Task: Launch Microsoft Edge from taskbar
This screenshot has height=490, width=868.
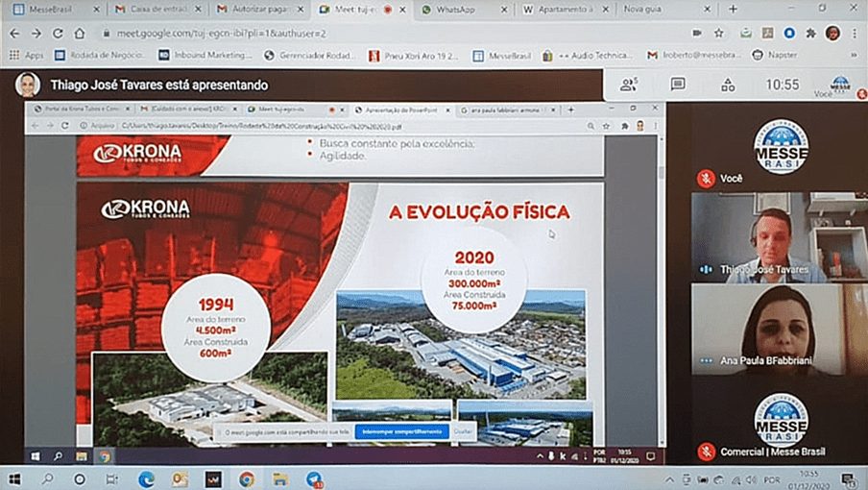Action: [x=146, y=478]
